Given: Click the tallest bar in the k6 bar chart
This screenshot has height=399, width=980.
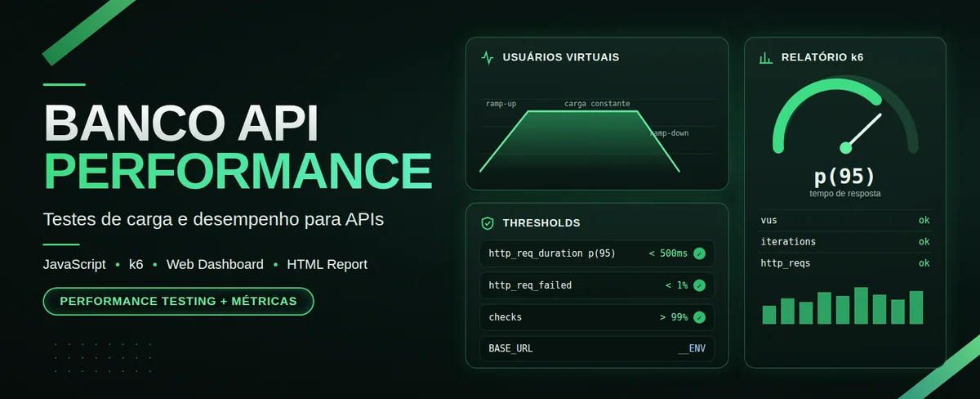Looking at the screenshot, I should 861,306.
